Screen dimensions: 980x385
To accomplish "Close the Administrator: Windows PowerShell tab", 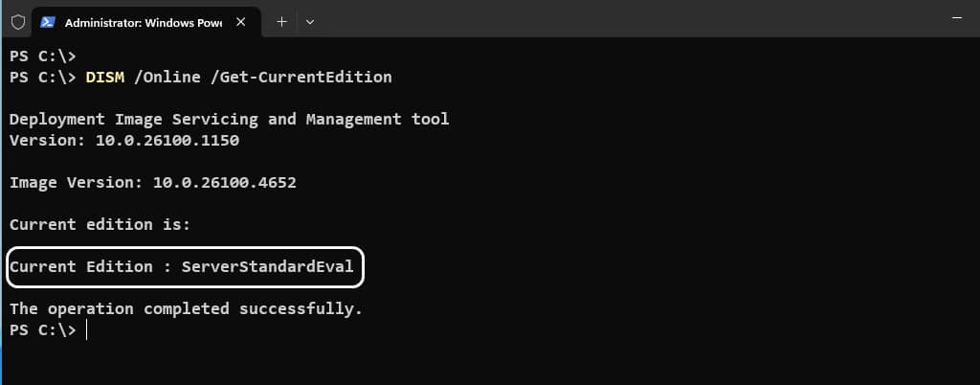I will pyautogui.click(x=240, y=22).
